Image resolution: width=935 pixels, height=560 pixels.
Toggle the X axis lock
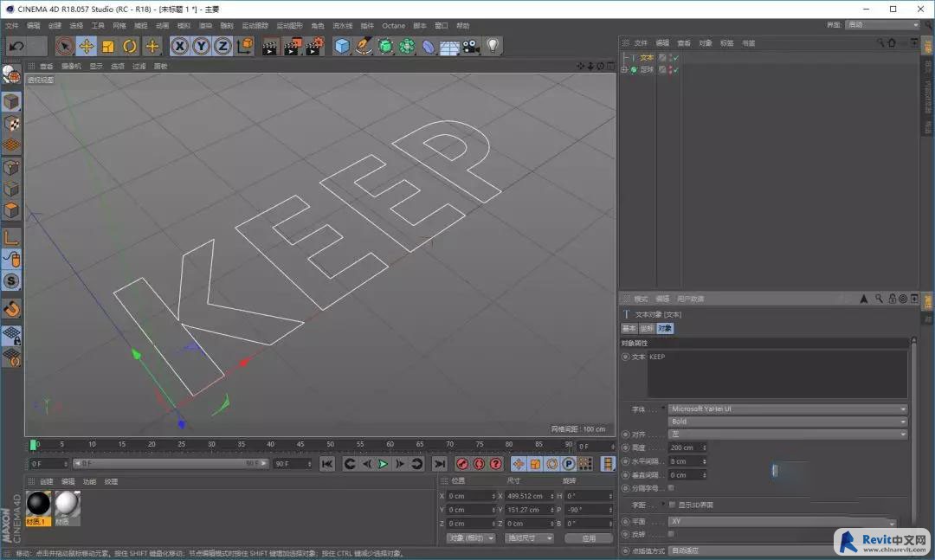pos(179,46)
